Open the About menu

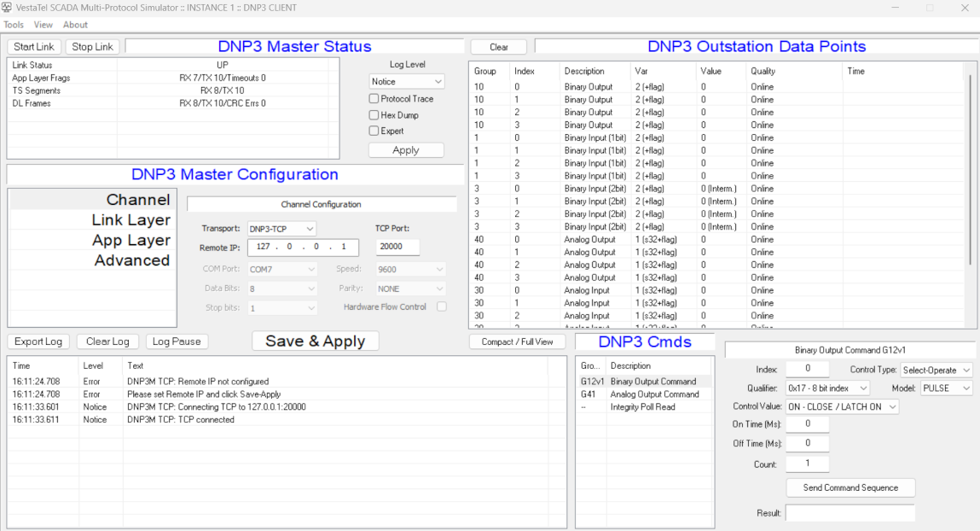point(75,25)
